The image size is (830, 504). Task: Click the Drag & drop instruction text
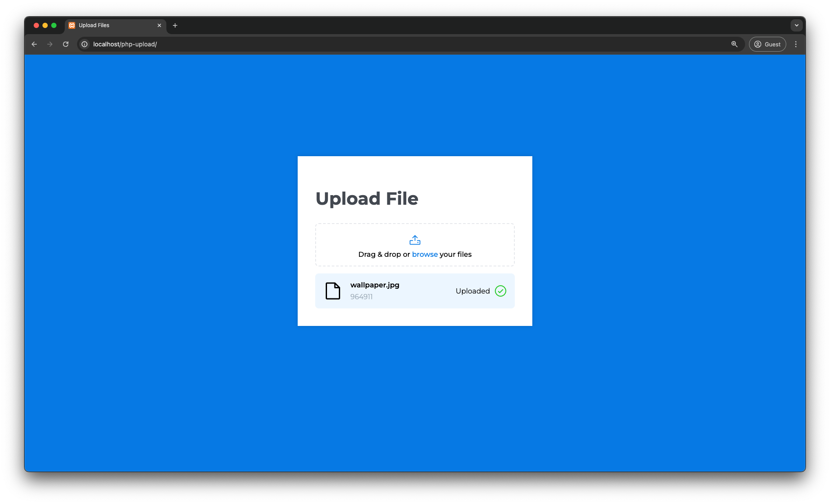click(x=415, y=254)
